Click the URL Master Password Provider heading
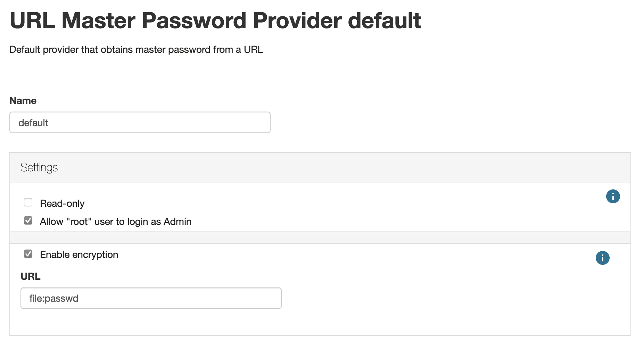 click(215, 21)
